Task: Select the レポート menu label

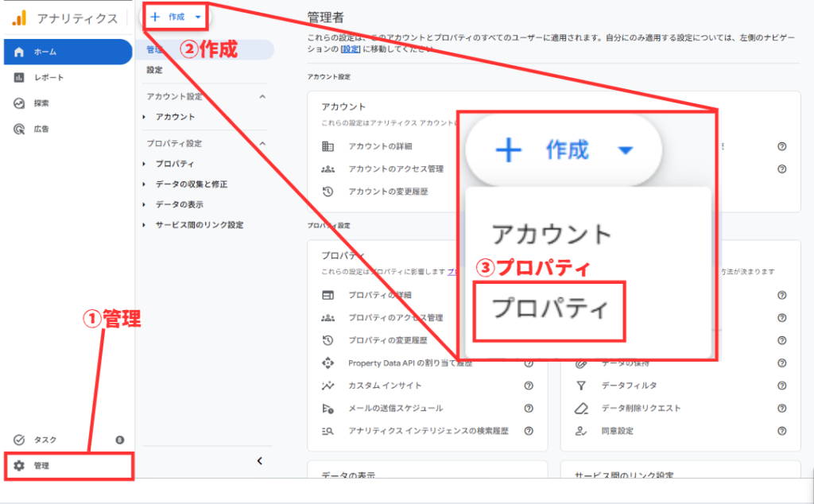Action: 48,77
